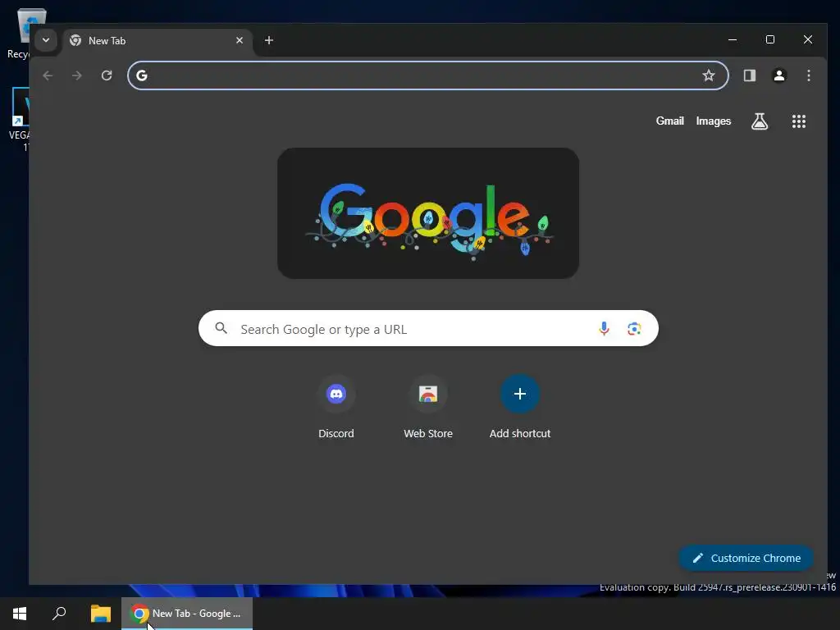Open File Explorer from taskbar
The height and width of the screenshot is (630, 840).
pyautogui.click(x=101, y=614)
